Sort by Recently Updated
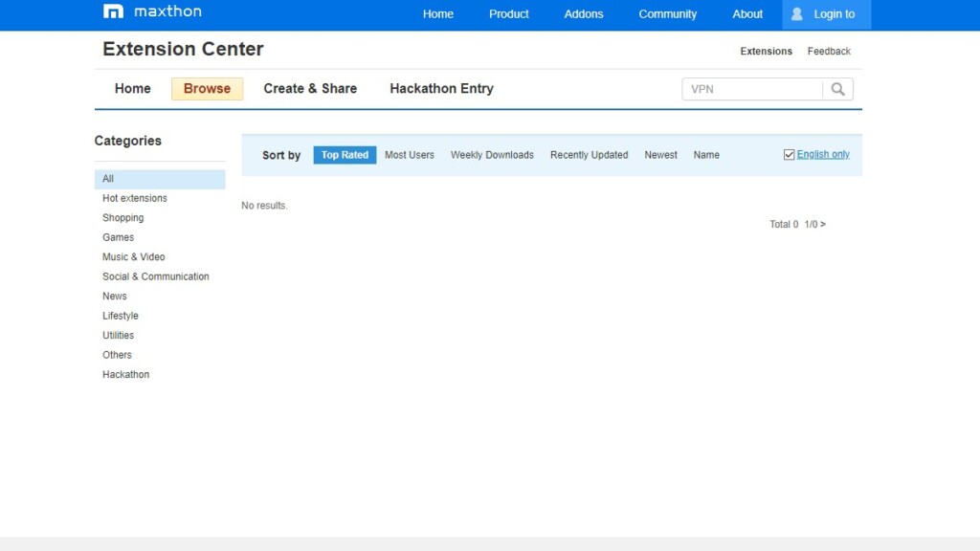980x551 pixels. 589,155
